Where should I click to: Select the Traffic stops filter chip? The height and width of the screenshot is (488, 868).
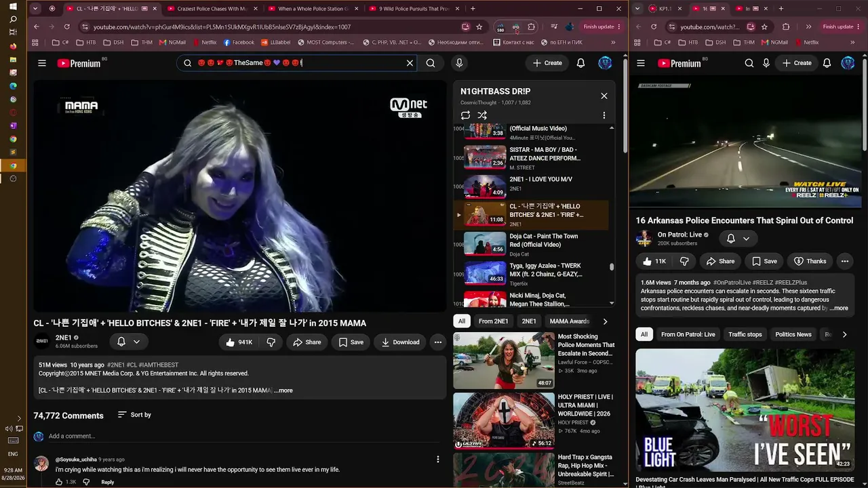click(745, 334)
